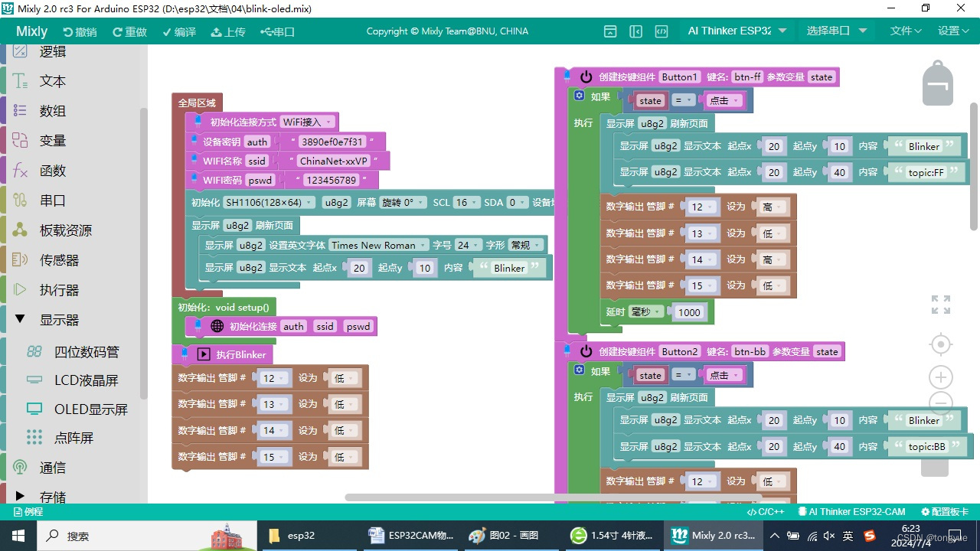
Task: Open the 字形 常规 style dropdown
Action: [526, 246]
